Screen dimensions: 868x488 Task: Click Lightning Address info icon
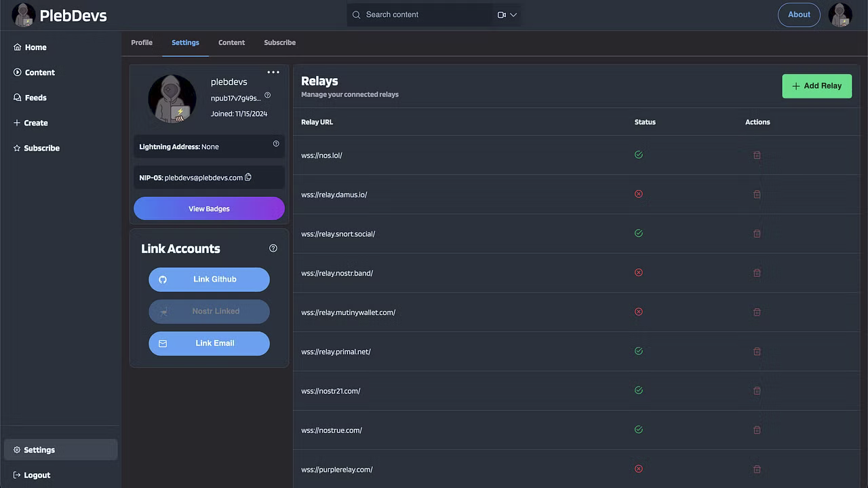pos(276,144)
